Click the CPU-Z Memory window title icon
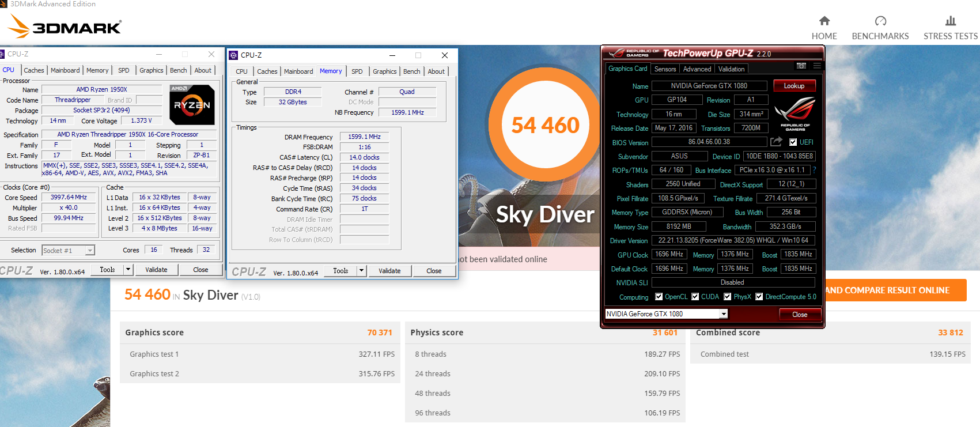The image size is (980, 427). click(233, 55)
